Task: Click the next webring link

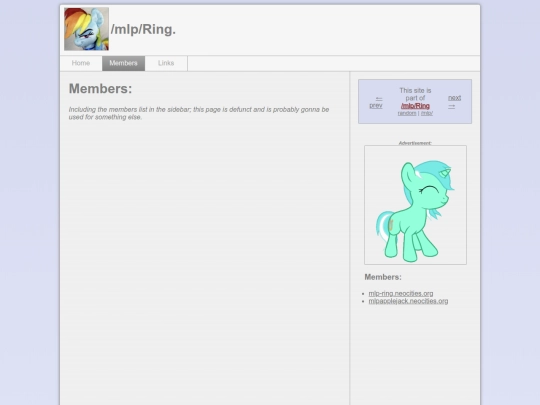Action: point(454,102)
